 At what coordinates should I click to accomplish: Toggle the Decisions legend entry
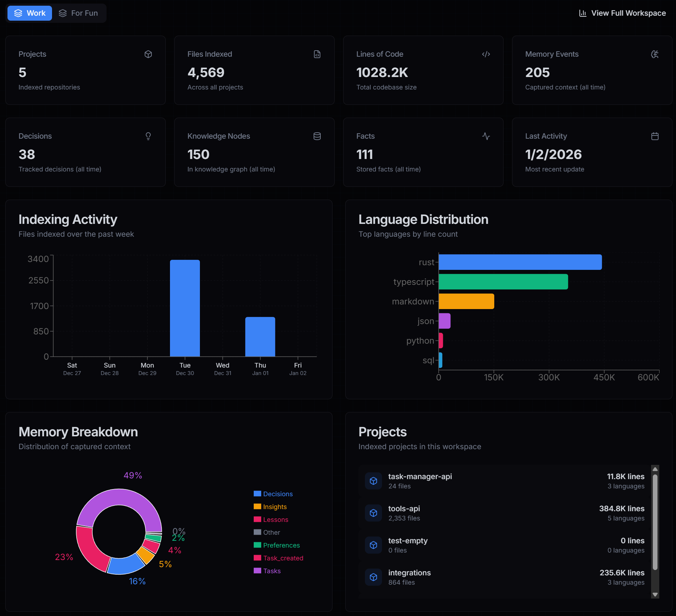273,494
